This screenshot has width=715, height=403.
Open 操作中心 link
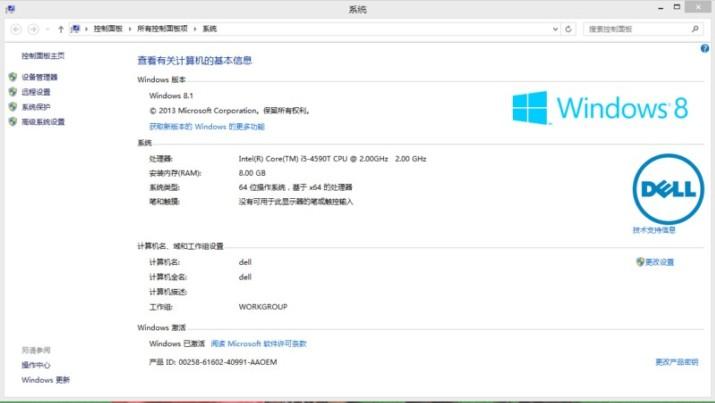coord(36,365)
